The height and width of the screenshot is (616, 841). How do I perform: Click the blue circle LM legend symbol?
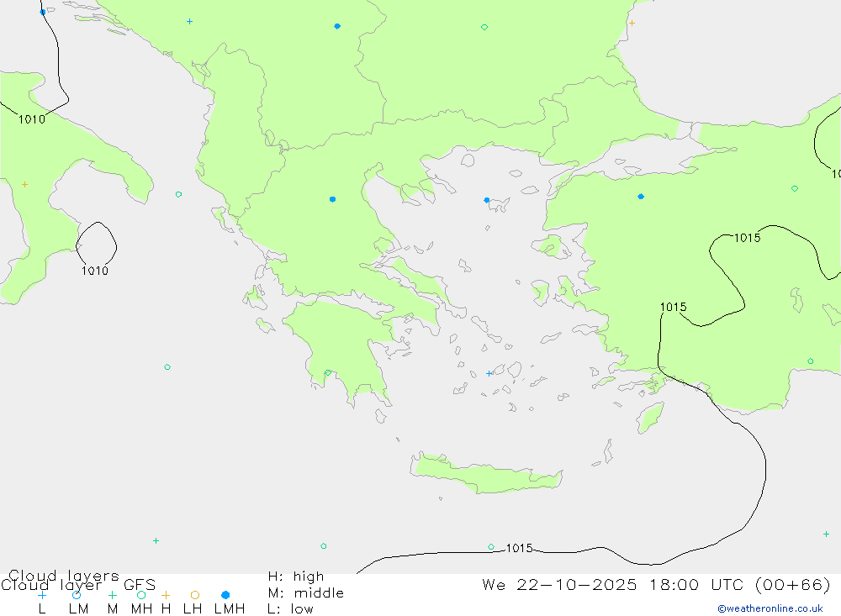(x=77, y=595)
